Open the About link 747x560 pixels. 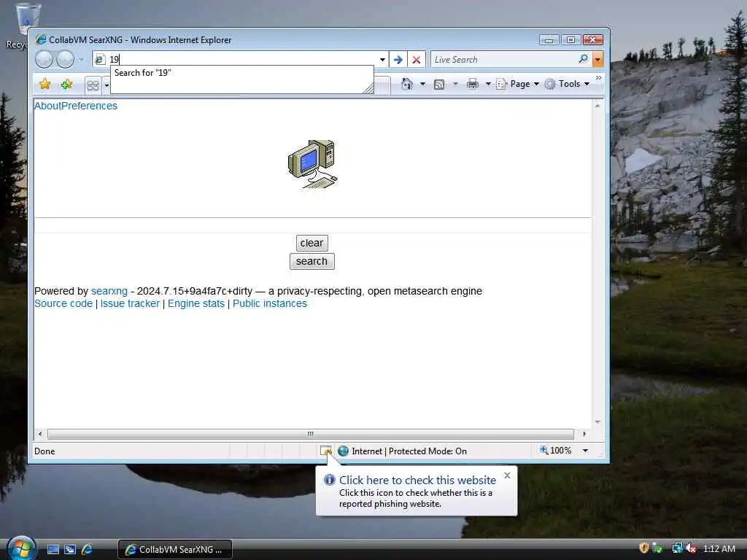click(47, 106)
